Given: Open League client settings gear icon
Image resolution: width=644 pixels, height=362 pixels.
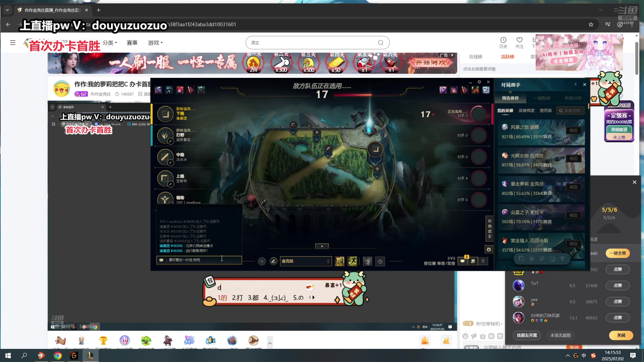Looking at the screenshot, I should click(x=479, y=82).
